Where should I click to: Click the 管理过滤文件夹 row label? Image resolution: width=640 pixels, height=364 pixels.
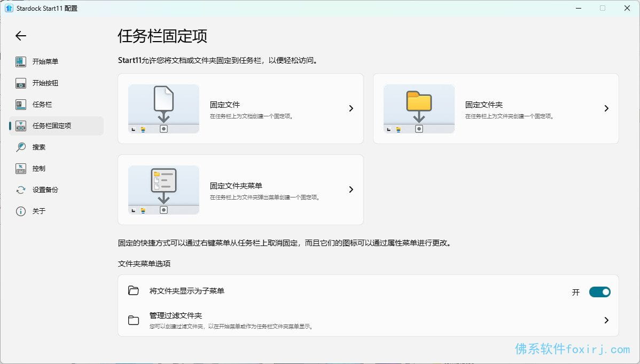(x=176, y=315)
